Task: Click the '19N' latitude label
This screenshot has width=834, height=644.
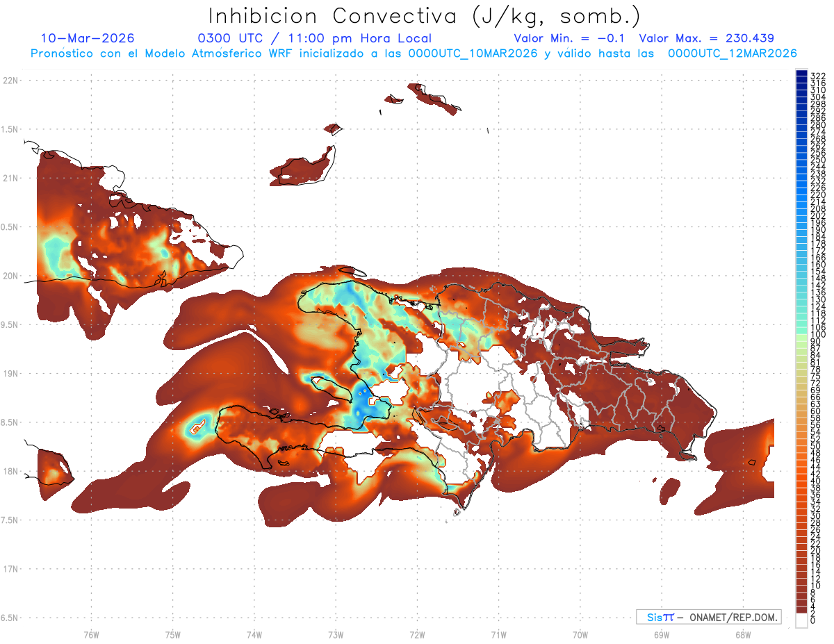Action: point(10,374)
